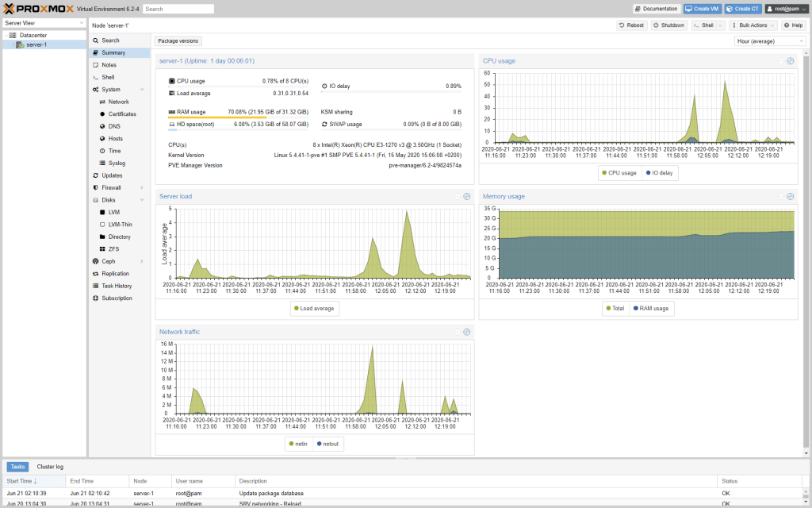The width and height of the screenshot is (812, 508).
Task: Toggle the CPU usage legend series
Action: 619,173
